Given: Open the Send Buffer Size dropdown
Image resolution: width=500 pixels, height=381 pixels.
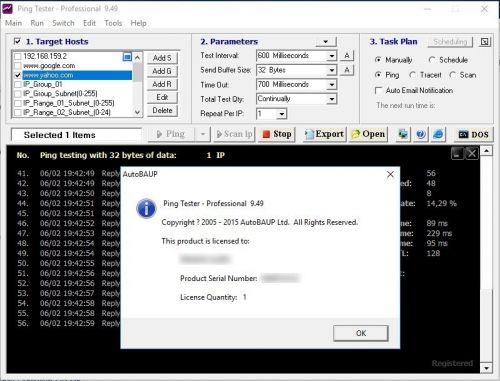Looking at the screenshot, I should click(331, 70).
